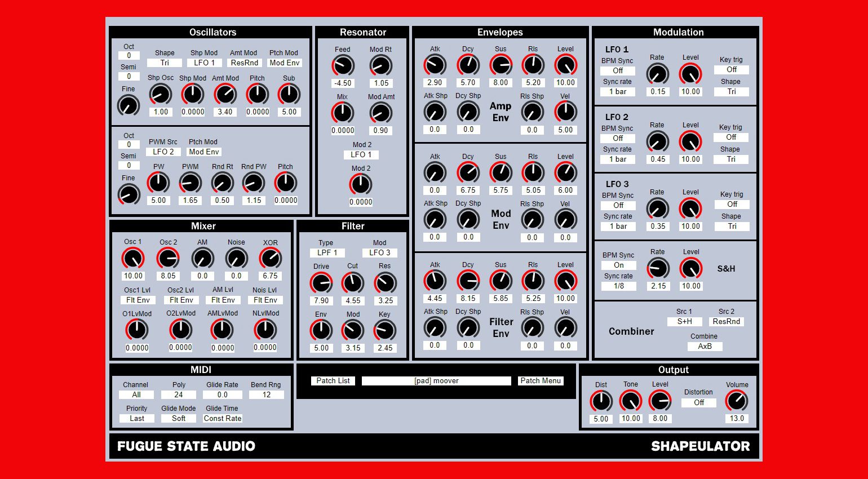Toggle LFO 3 BPM Sync Off

pos(618,205)
